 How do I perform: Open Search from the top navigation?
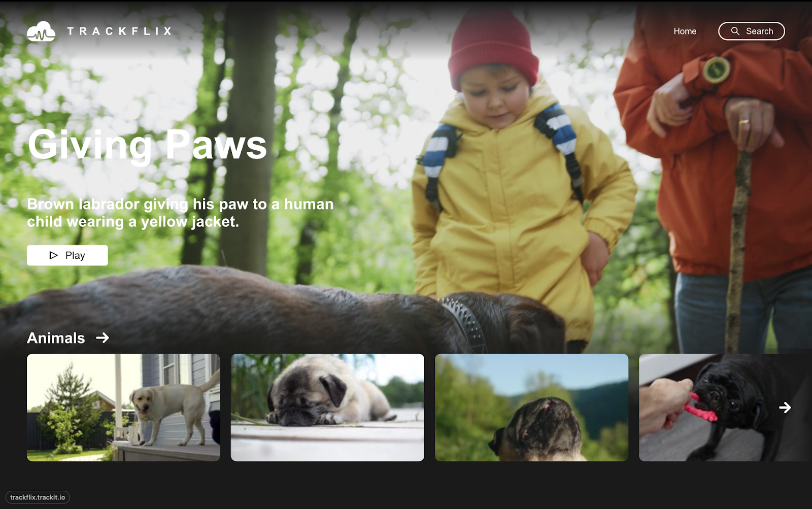[x=751, y=31]
